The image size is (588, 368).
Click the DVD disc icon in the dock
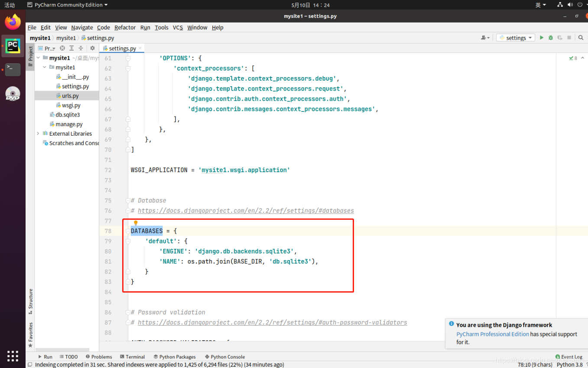point(13,94)
